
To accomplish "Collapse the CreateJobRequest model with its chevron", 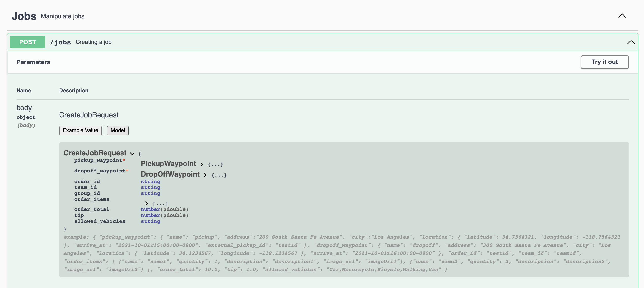I will (x=132, y=153).
